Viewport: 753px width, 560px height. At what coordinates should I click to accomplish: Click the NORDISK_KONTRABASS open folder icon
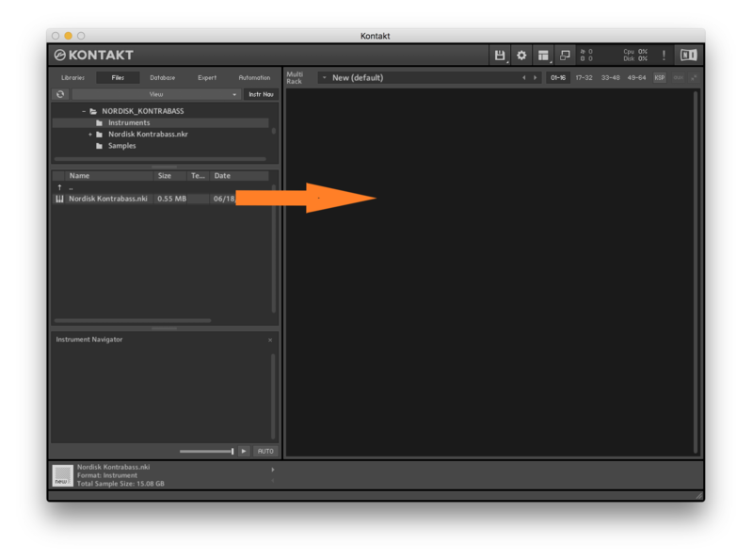point(93,111)
